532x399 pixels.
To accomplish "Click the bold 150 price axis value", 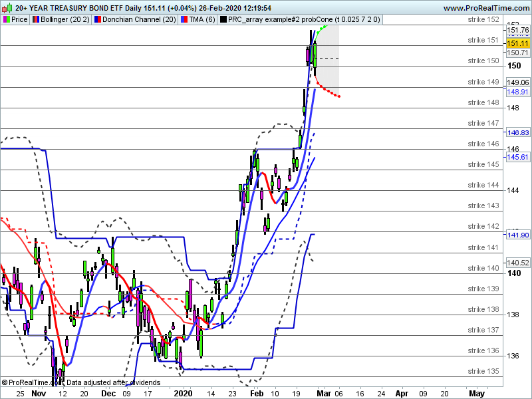I will pos(514,66).
